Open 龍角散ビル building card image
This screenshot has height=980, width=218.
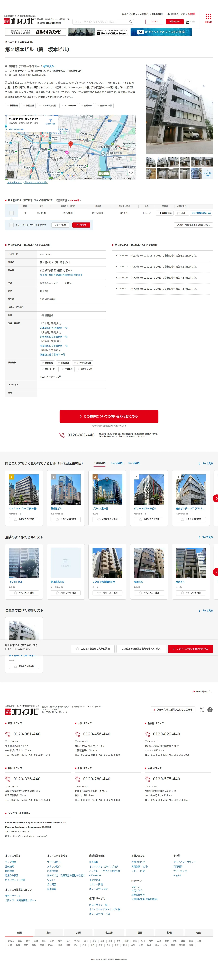point(66,489)
